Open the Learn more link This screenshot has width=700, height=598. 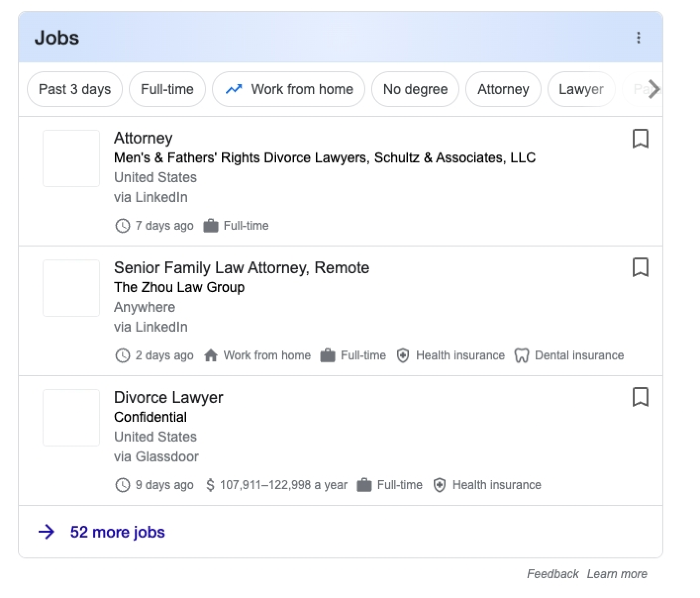pyautogui.click(x=617, y=574)
